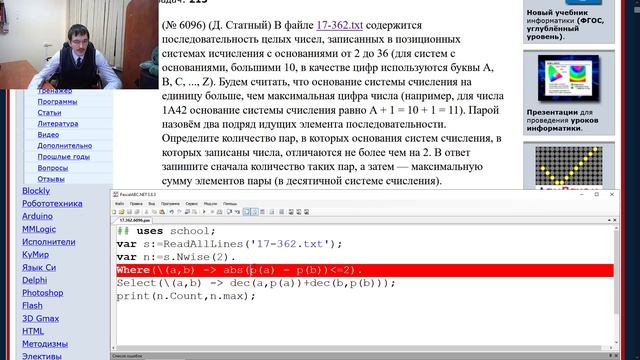Open the Blockly link
Image resolution: width=640 pixels, height=360 pixels.
pos(36,191)
